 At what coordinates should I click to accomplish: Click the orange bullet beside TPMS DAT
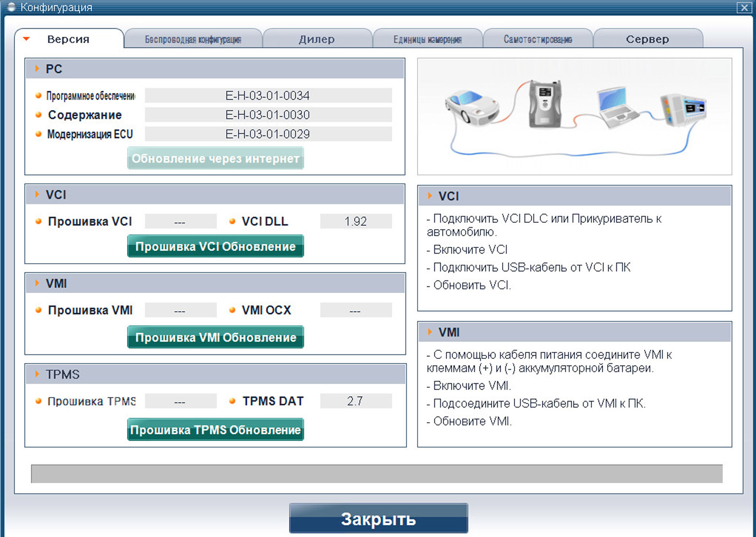(x=232, y=401)
